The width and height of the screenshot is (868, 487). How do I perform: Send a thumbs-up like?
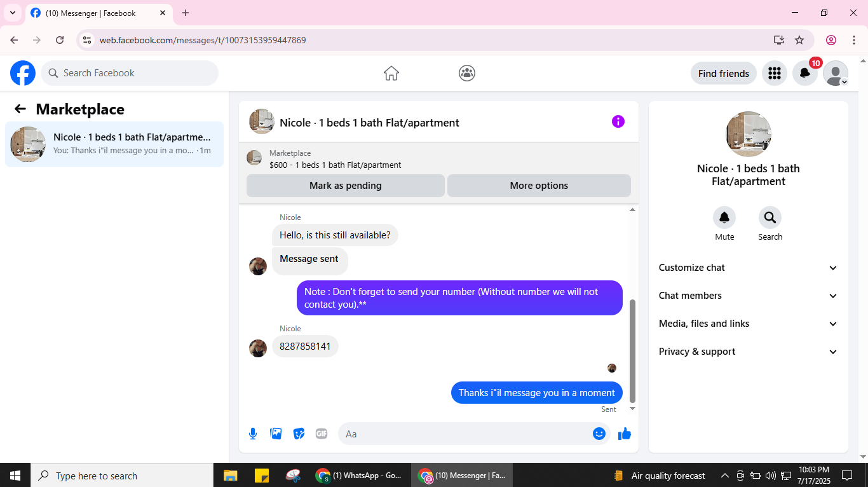625,434
